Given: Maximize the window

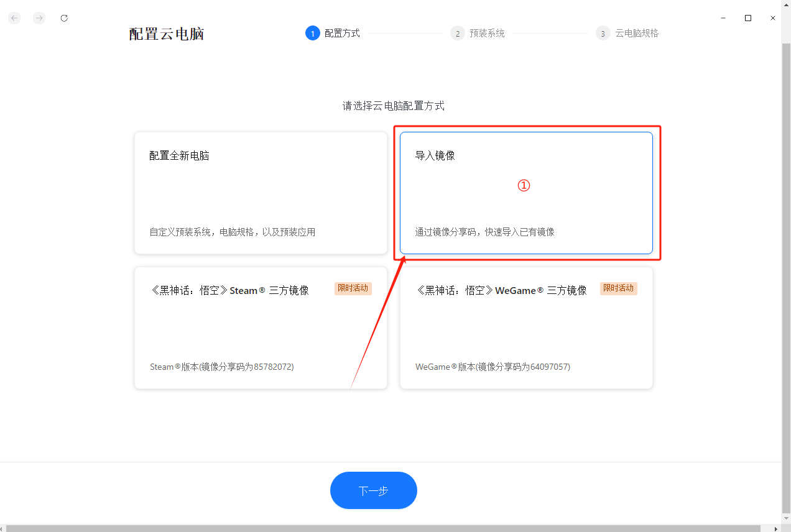Looking at the screenshot, I should [748, 18].
